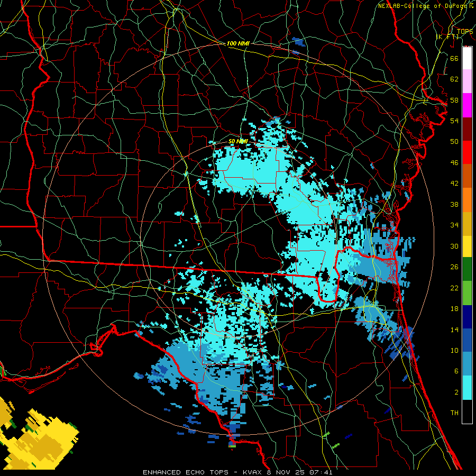Select the maroon swatch in the color scale
The image size is (476, 476).
tap(467, 129)
